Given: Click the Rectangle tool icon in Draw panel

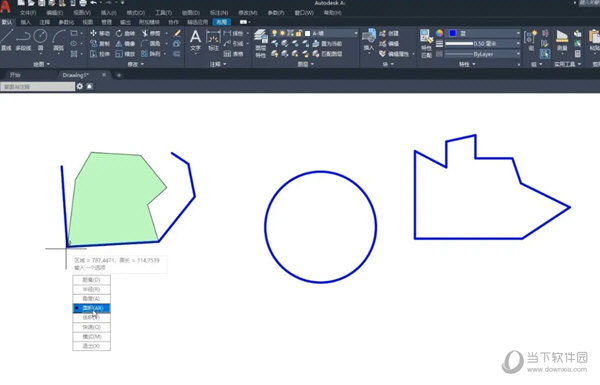Looking at the screenshot, I should pyautogui.click(x=74, y=33).
